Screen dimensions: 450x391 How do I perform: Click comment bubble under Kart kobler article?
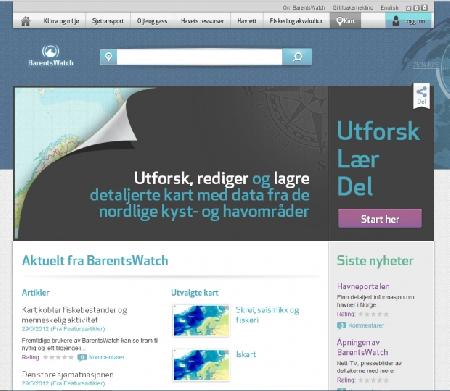(x=82, y=357)
